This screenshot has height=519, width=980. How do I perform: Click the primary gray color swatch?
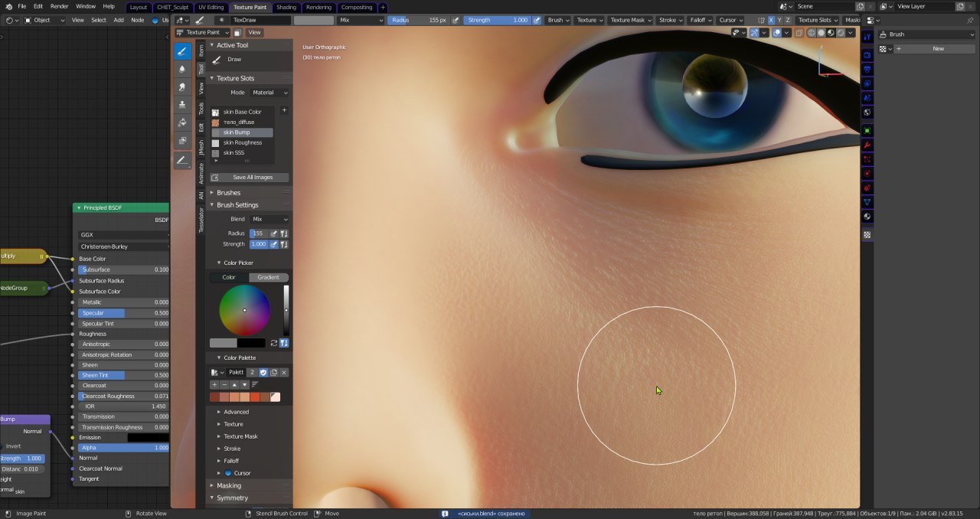(x=224, y=343)
